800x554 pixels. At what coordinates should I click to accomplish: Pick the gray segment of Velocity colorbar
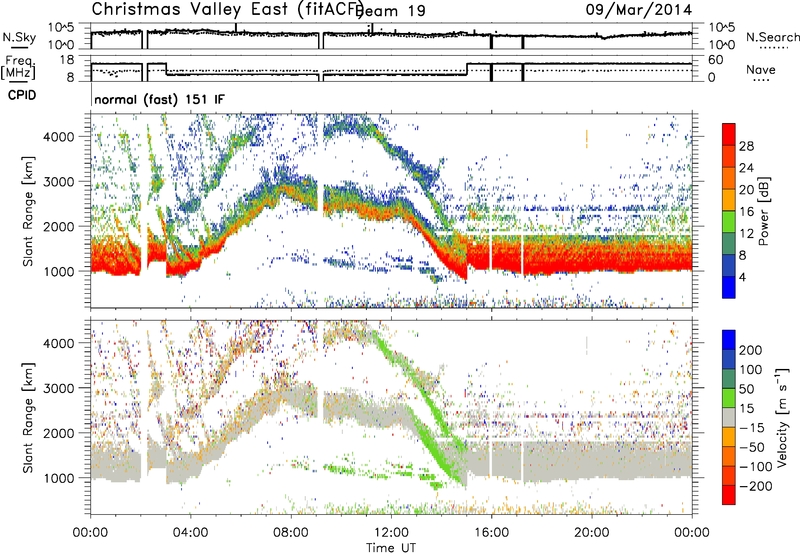(729, 417)
